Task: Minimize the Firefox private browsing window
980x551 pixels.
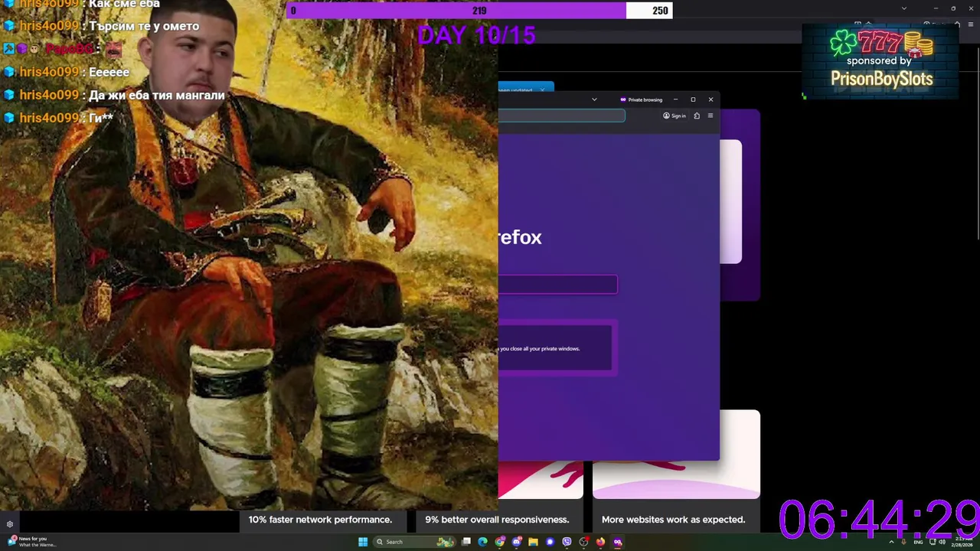Action: point(675,99)
